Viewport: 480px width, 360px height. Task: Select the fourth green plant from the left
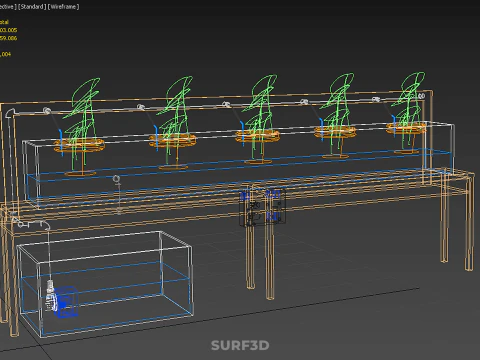point(337,112)
